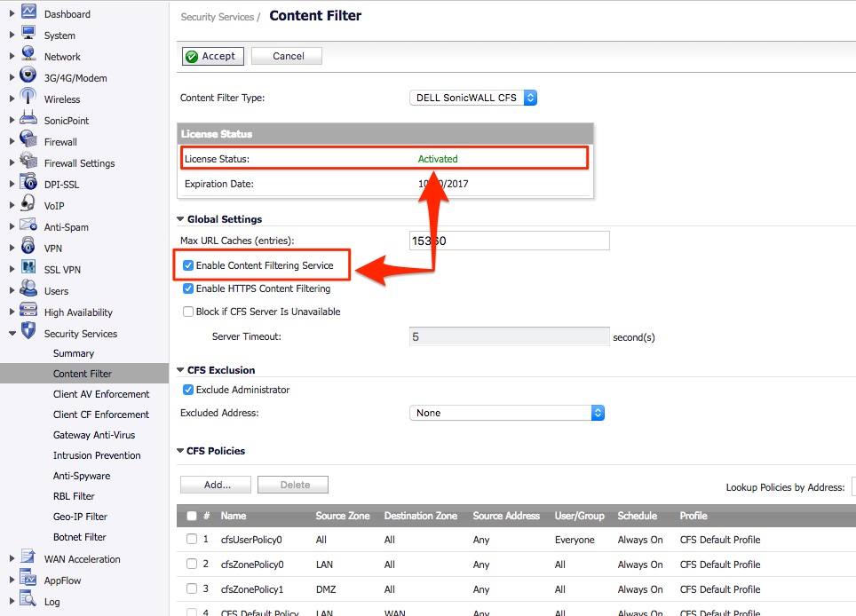Check the select-all checkbox in policies header
The width and height of the screenshot is (856, 616).
pos(192,517)
